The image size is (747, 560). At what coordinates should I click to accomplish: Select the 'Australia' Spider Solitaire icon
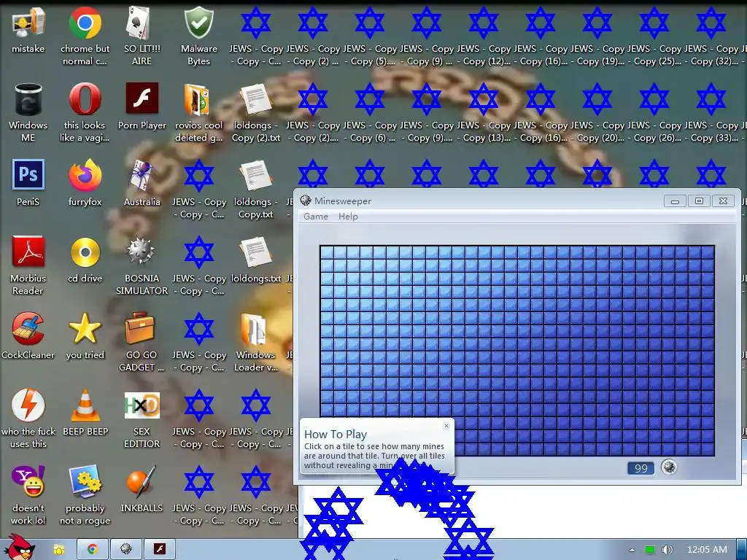click(x=142, y=183)
